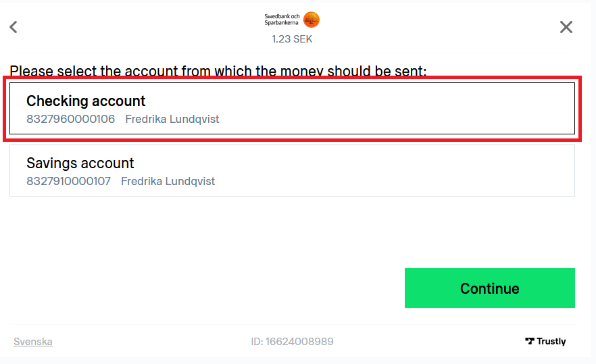
Task: Go back using the left arrow
Action: (14, 27)
